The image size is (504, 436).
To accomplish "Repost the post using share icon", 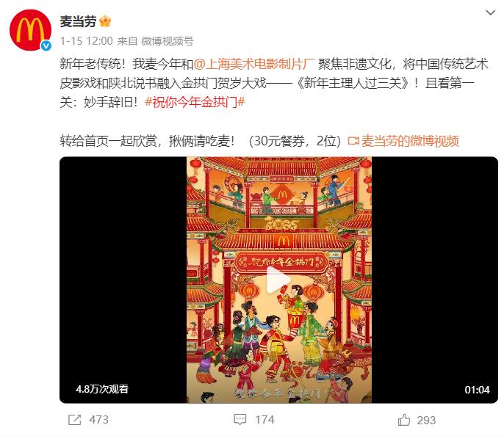I will pos(75,420).
